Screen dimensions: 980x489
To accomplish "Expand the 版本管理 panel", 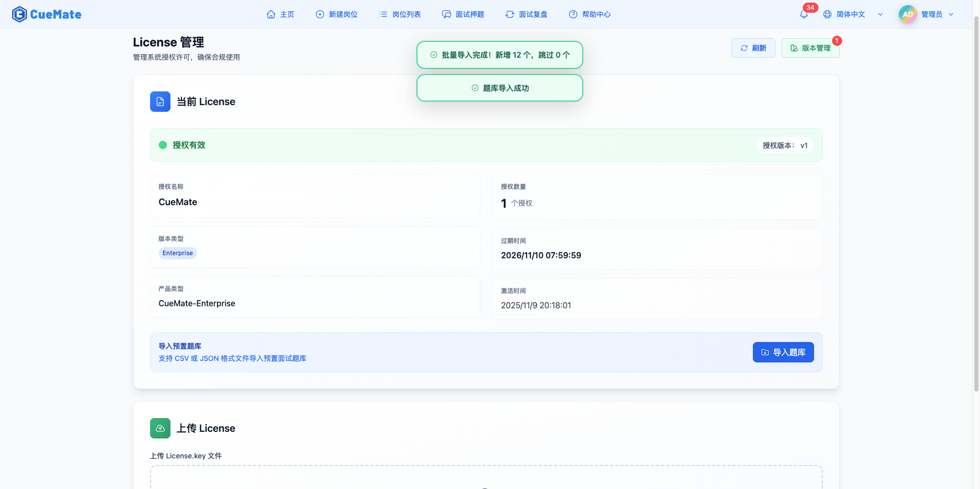I will point(810,47).
